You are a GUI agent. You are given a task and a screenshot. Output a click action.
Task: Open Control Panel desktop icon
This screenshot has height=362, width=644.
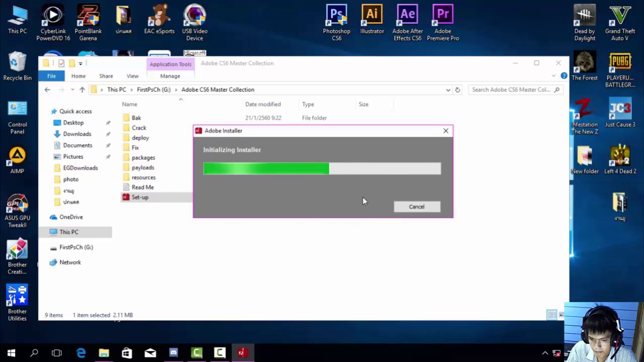17,117
